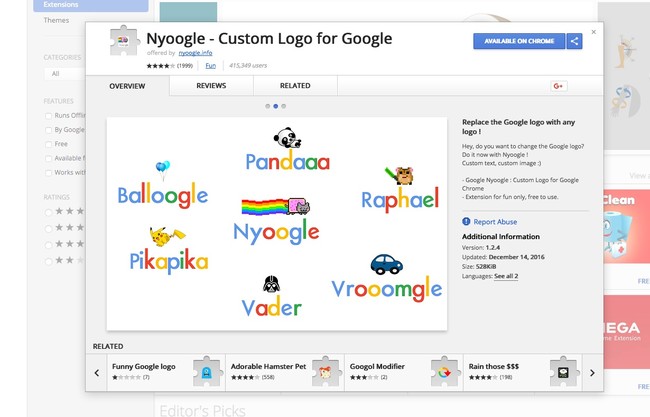Click the Nyan cat rainbow image
This screenshot has height=417, width=650.
pyautogui.click(x=276, y=206)
